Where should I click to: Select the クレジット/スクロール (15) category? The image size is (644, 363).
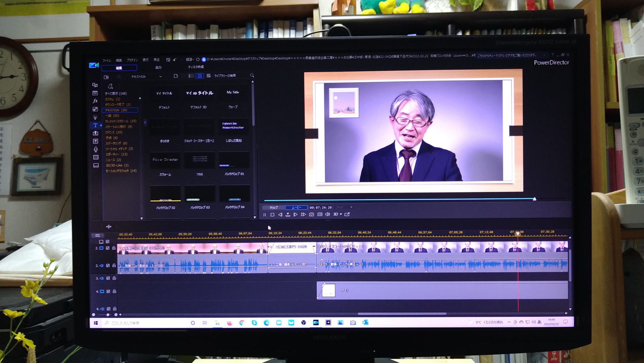click(120, 121)
